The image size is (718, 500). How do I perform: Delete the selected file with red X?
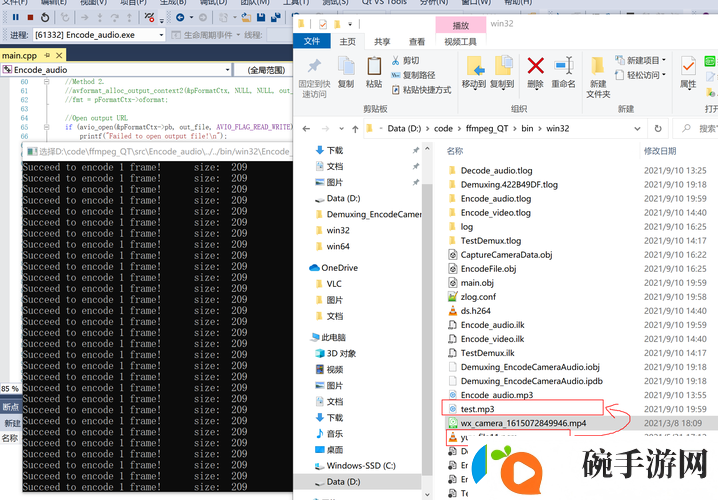tap(535, 72)
